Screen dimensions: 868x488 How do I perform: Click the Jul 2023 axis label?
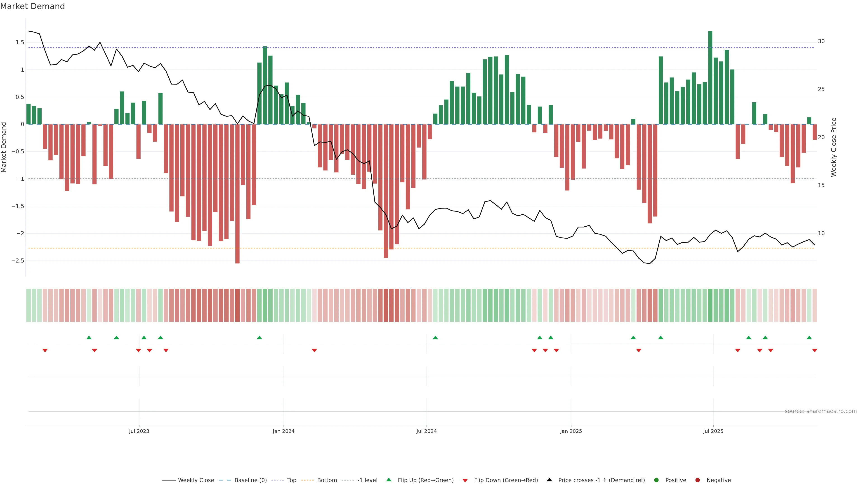point(139,431)
